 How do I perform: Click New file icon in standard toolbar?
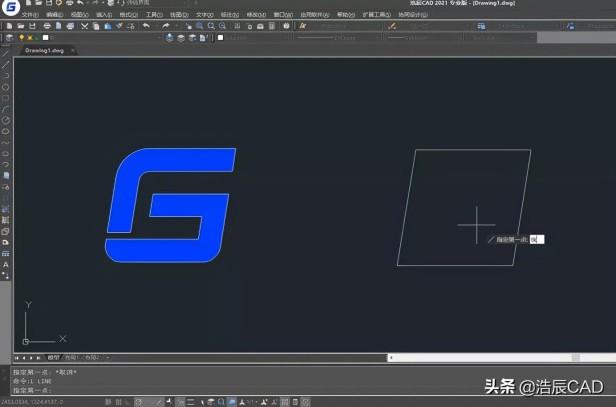(9, 26)
